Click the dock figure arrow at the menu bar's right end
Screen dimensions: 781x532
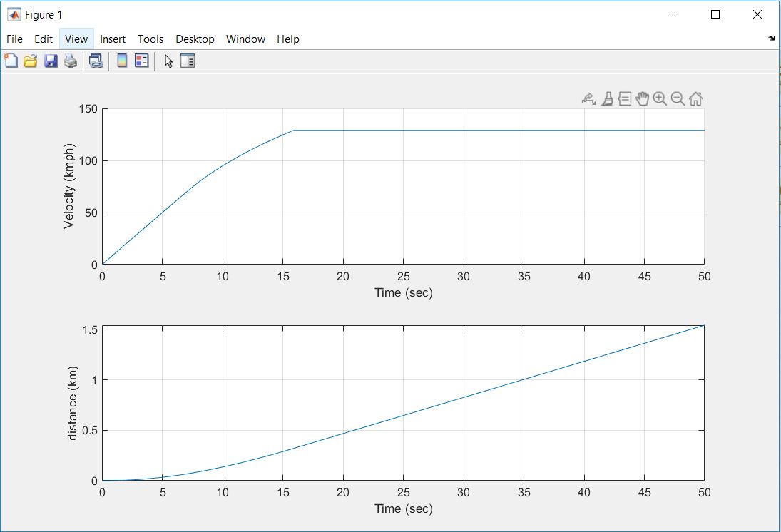point(772,38)
